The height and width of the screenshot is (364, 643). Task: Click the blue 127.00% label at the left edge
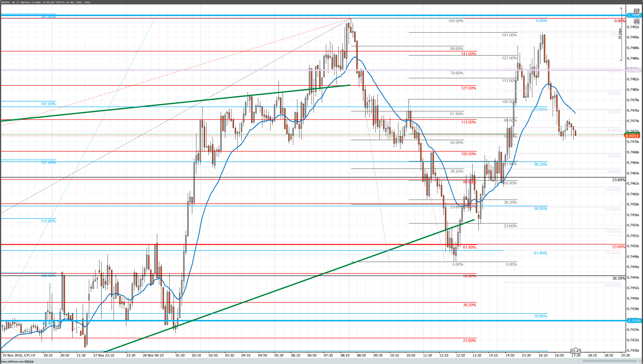pyautogui.click(x=48, y=162)
